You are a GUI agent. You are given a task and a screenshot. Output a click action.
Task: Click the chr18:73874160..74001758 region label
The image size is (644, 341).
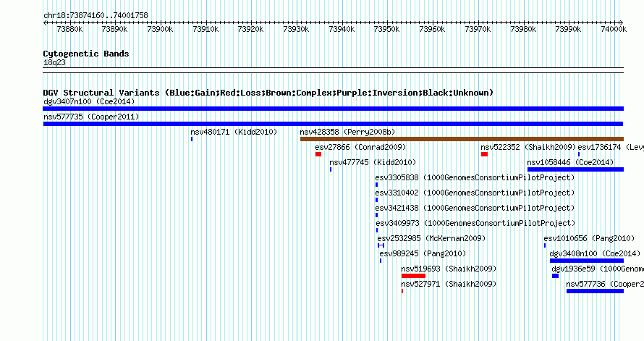(x=96, y=15)
